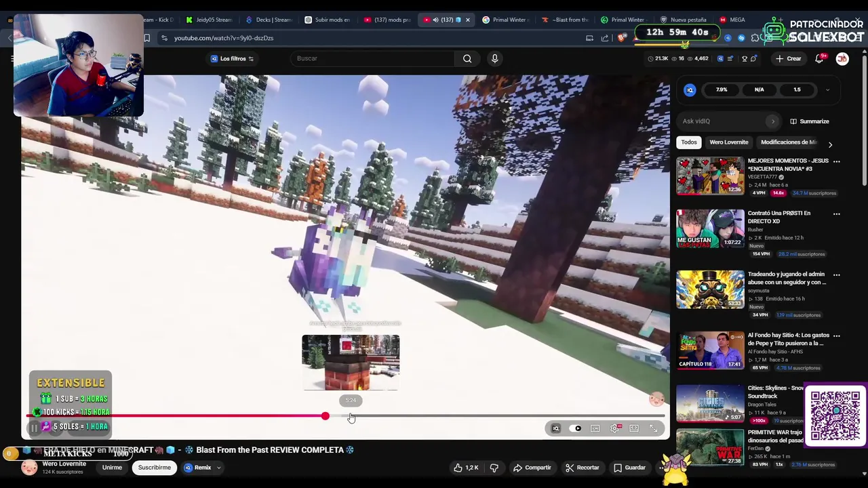
Task: Open the YouTube account avatar menu
Action: click(842, 58)
